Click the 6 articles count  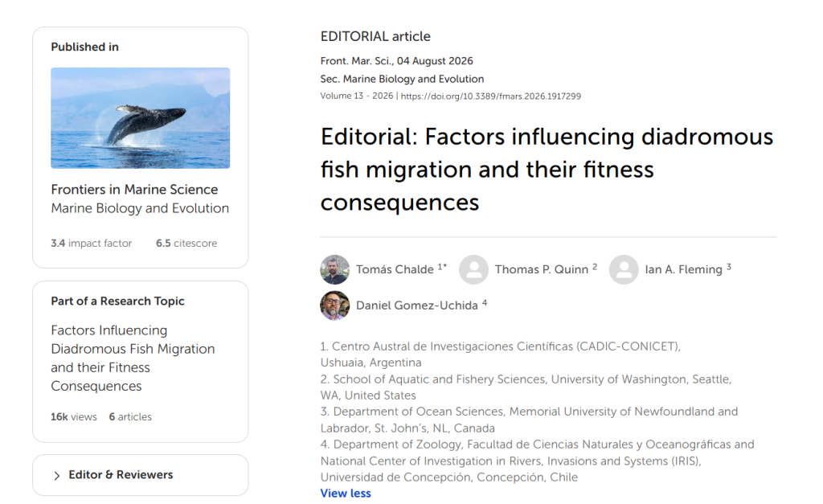[130, 417]
